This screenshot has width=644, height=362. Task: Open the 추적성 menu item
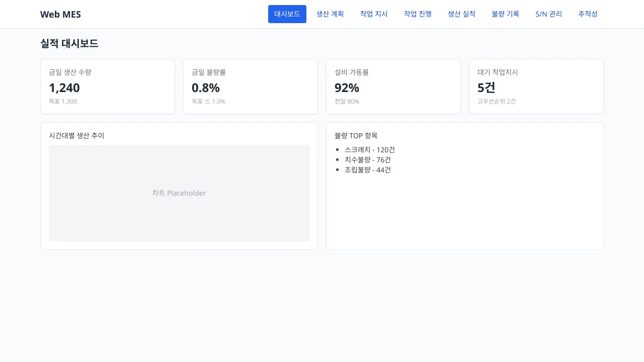(x=588, y=14)
